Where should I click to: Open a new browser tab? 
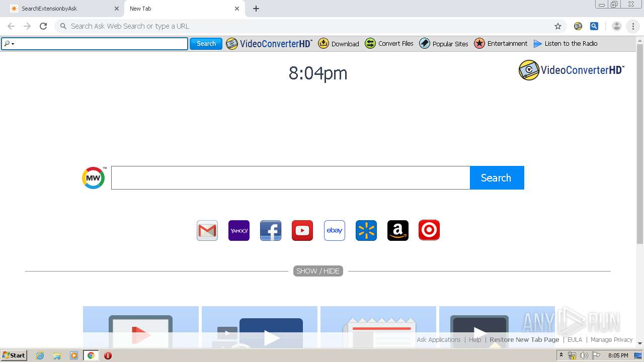[x=256, y=9]
